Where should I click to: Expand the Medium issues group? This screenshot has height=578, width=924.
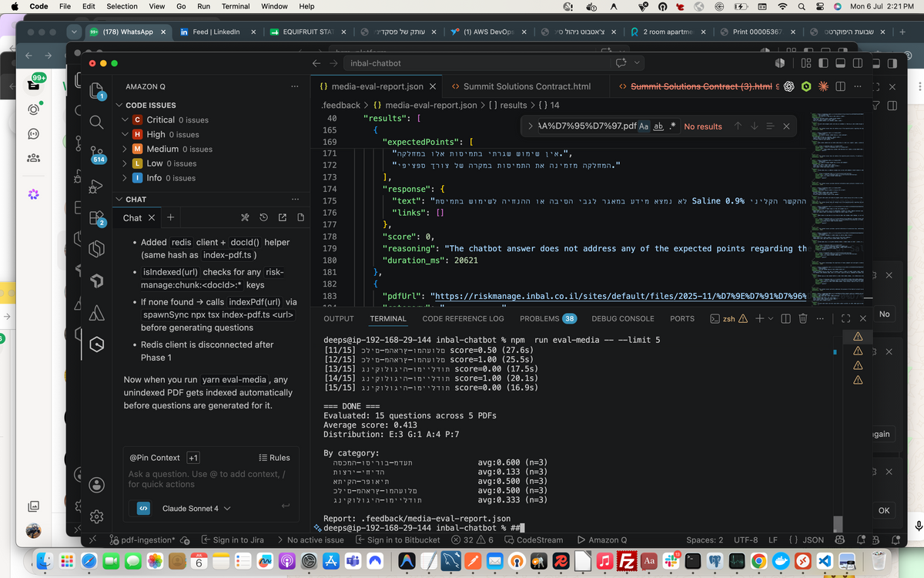tap(126, 150)
